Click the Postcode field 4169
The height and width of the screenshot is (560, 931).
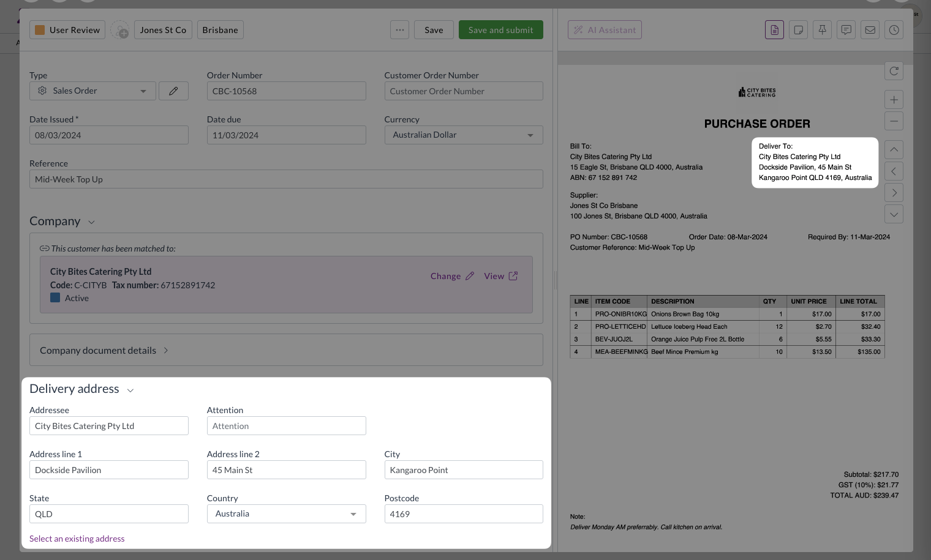point(464,513)
